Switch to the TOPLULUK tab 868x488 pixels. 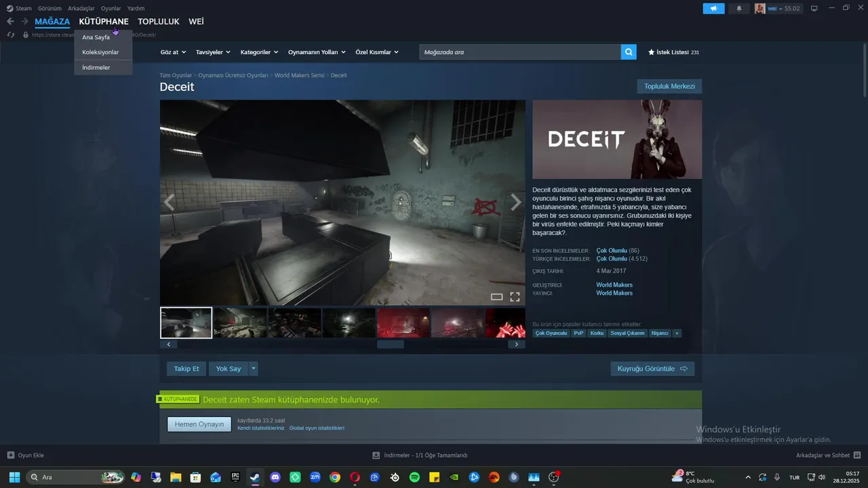point(159,22)
